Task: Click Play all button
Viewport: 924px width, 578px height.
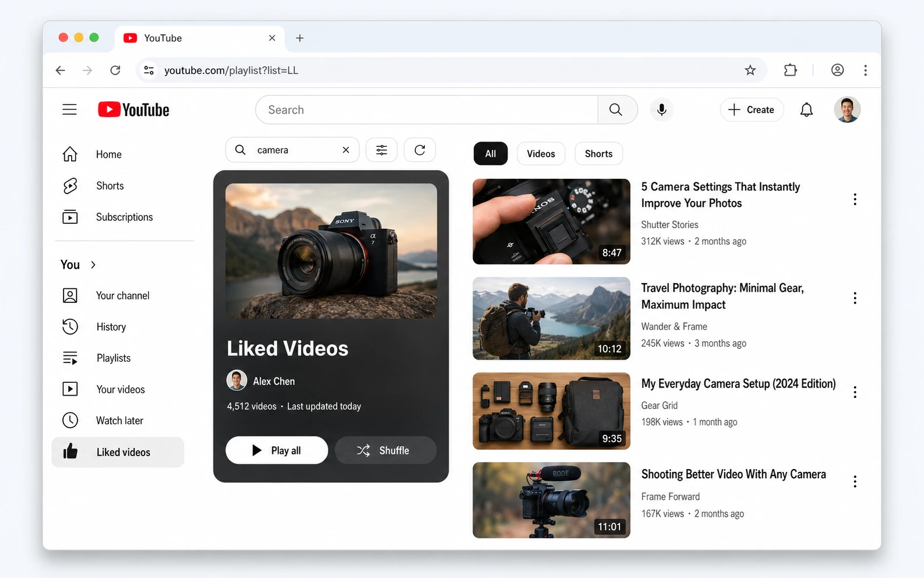Action: click(x=277, y=450)
